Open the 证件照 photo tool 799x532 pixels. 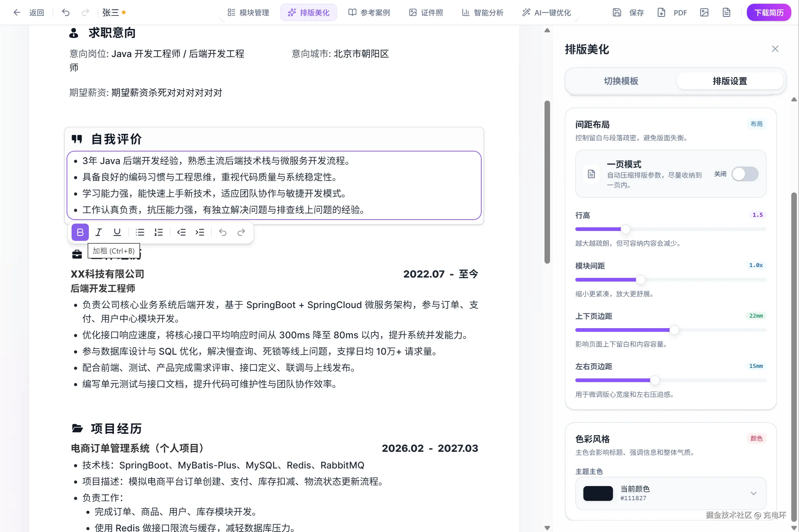(x=425, y=12)
